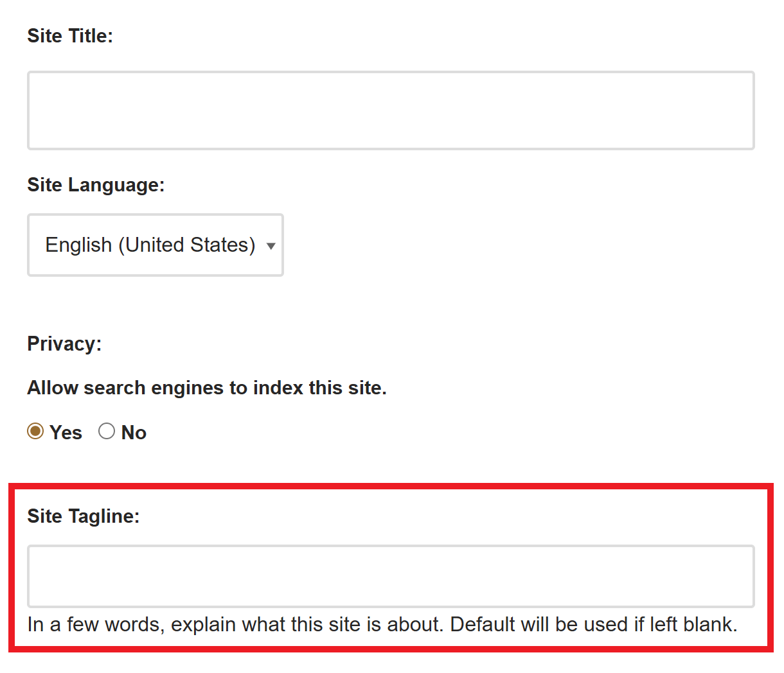This screenshot has width=784, height=673.
Task: Click "English (United States)" text in the selector
Action: (150, 245)
